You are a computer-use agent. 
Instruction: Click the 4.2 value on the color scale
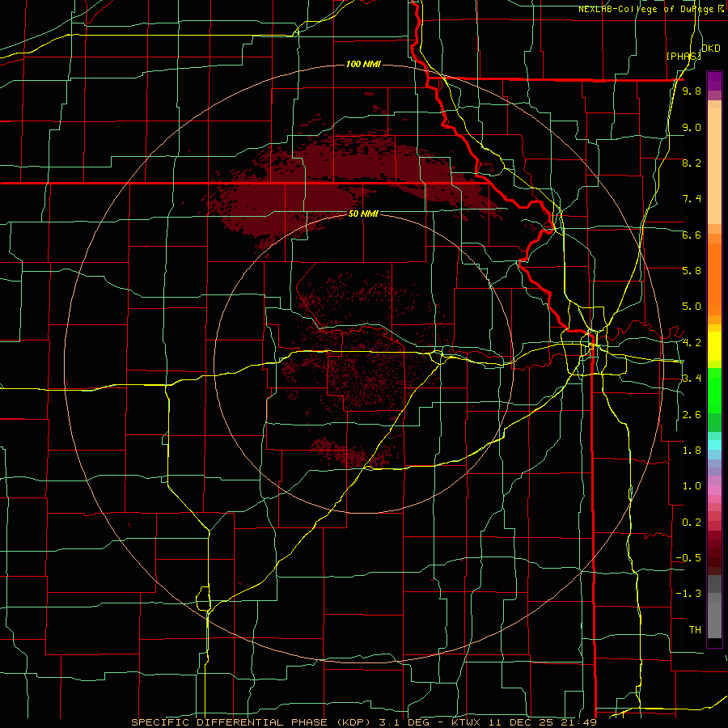(692, 343)
